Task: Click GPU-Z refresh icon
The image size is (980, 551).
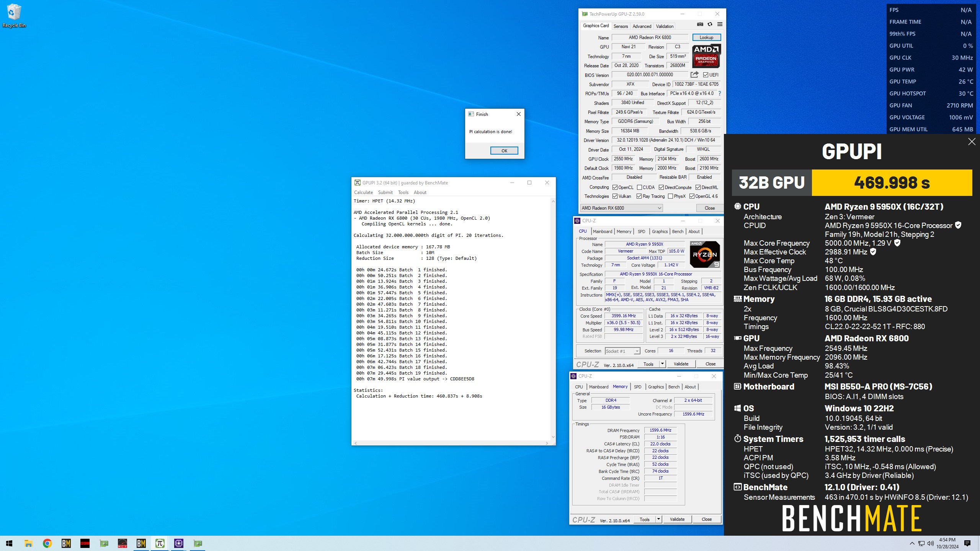Action: click(710, 24)
